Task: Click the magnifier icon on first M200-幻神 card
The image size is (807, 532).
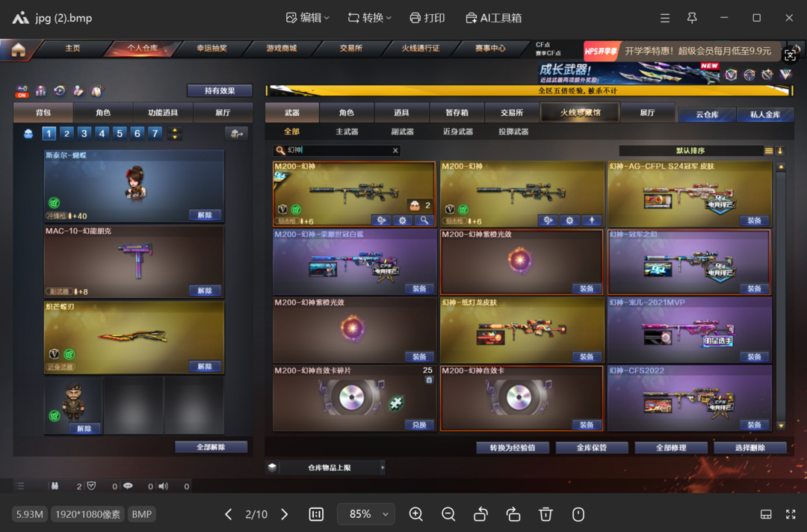Action: pyautogui.click(x=424, y=220)
